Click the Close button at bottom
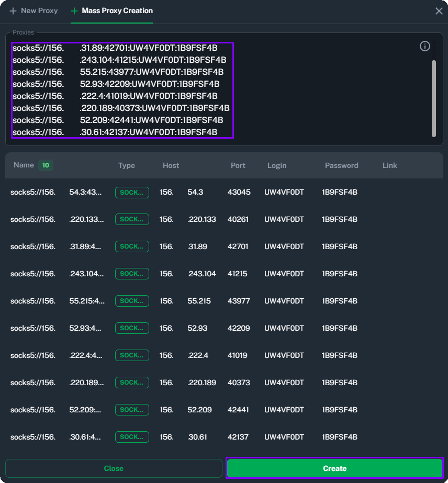 coord(114,468)
